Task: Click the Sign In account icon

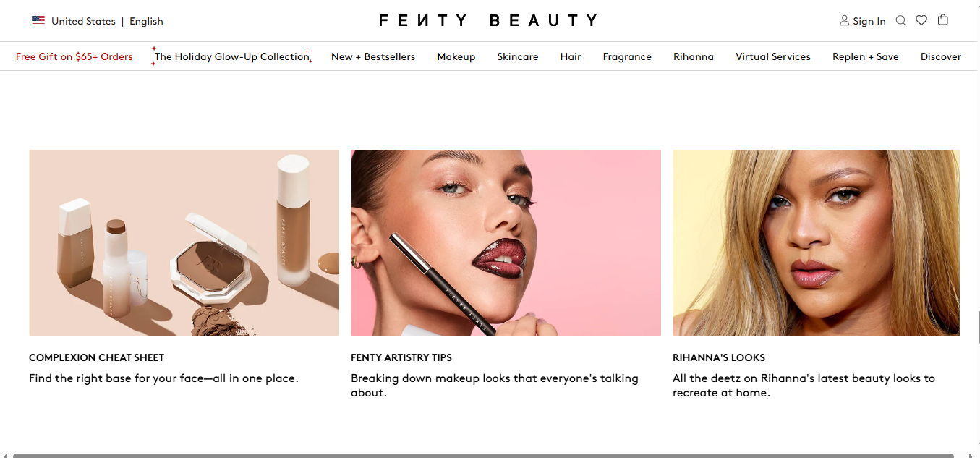Action: coord(844,21)
